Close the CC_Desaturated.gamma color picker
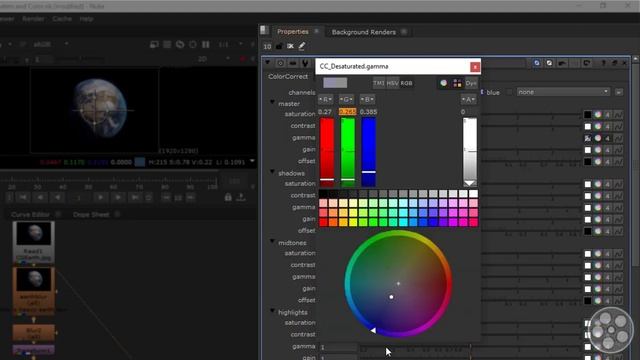This screenshot has width=640, height=360. [475, 67]
